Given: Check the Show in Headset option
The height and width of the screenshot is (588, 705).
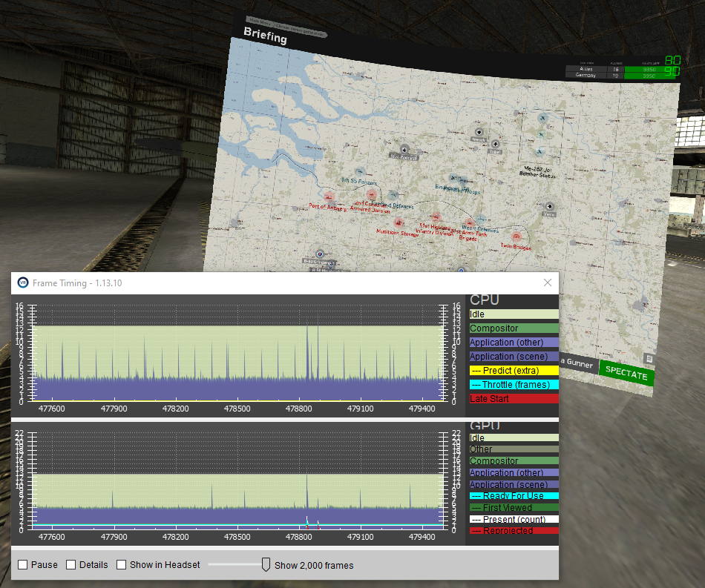Looking at the screenshot, I should [122, 565].
